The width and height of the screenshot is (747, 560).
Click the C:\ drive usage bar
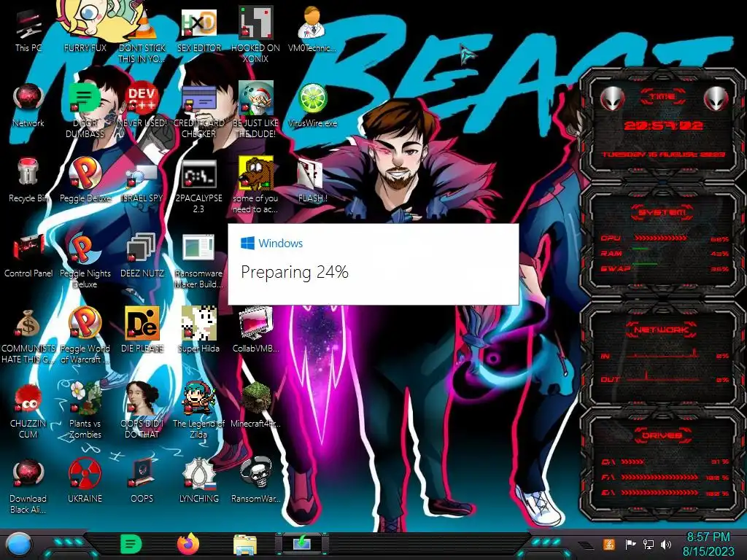632,462
